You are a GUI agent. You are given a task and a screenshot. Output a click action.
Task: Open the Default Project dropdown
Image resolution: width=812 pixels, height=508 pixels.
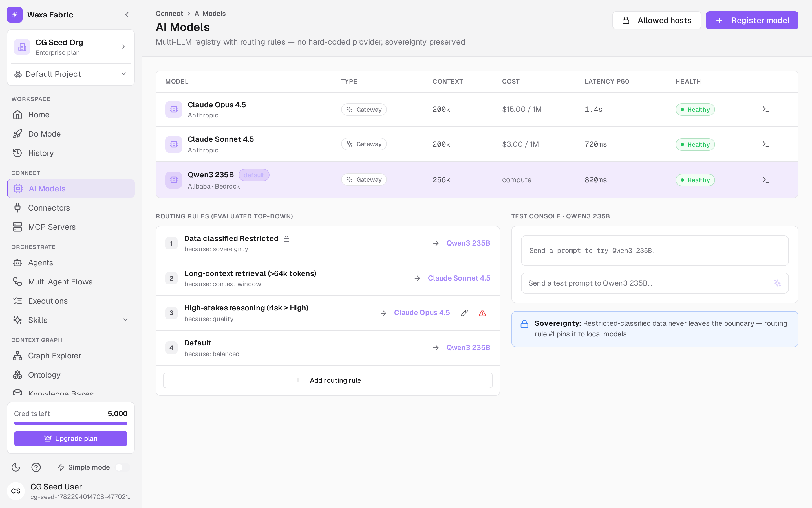click(x=71, y=74)
